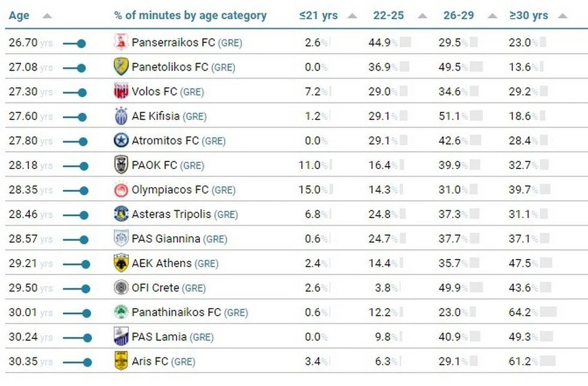588x386 pixels.
Task: Select the 26-29 column header
Action: coord(458,15)
